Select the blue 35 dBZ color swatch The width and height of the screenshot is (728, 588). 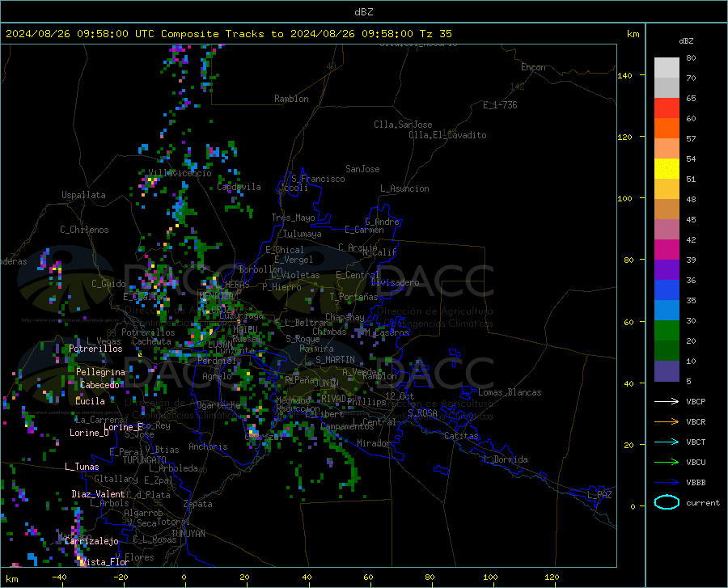(667, 290)
